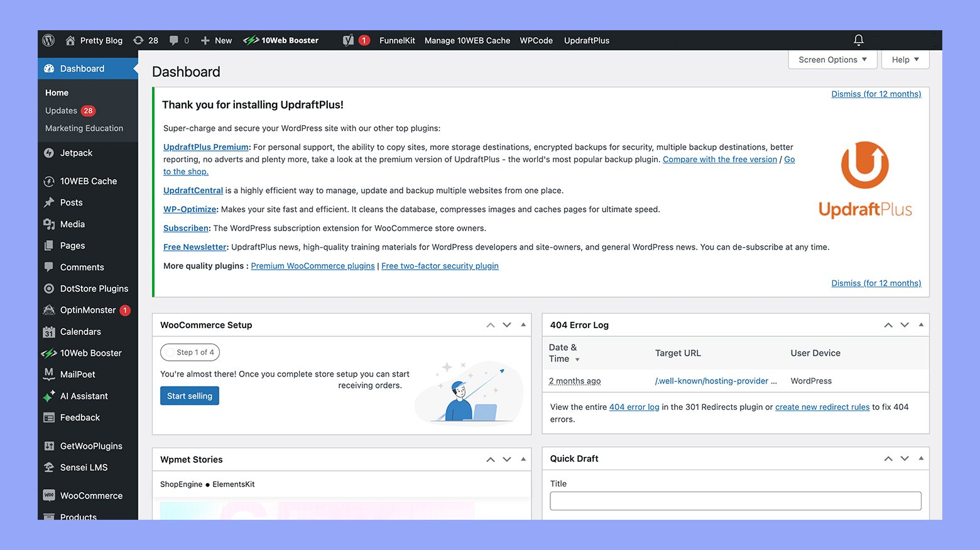Click the comments bubble icon in the admin bar

click(174, 40)
